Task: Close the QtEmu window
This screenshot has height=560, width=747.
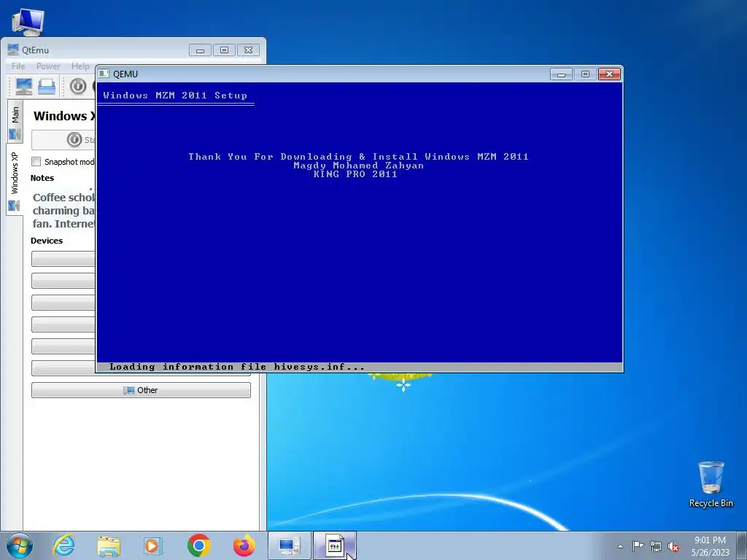Action: [248, 50]
